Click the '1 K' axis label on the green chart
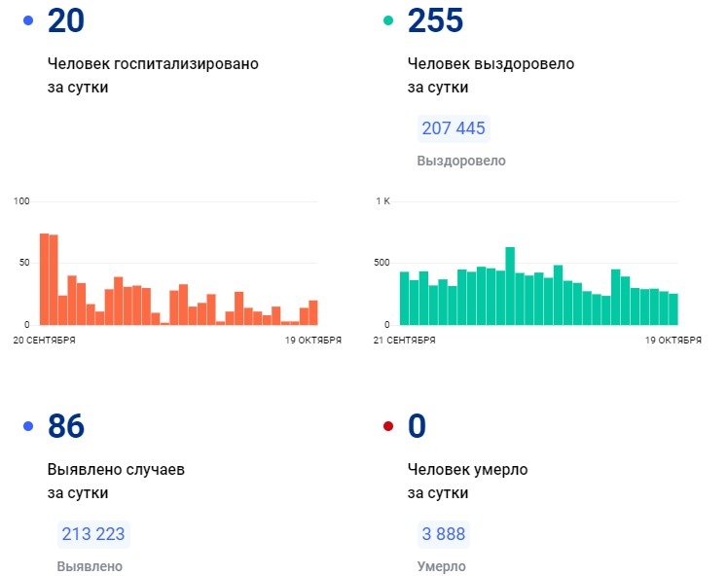This screenshot has width=728, height=576. pyautogui.click(x=382, y=201)
